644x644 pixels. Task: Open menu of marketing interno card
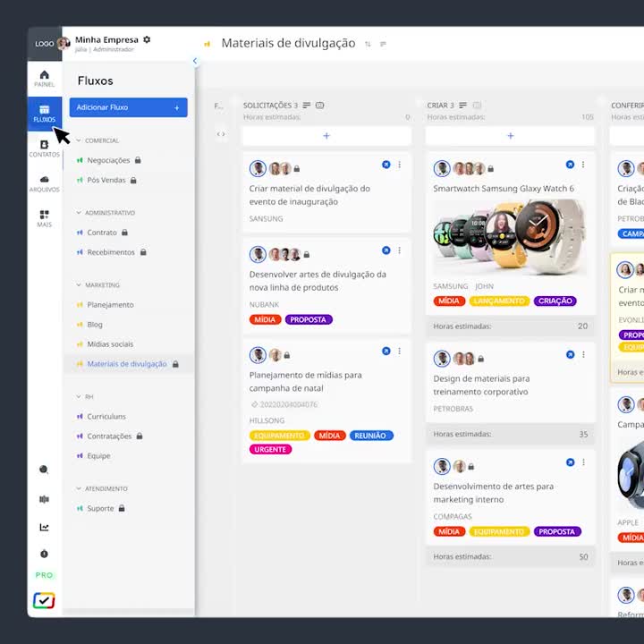(583, 462)
